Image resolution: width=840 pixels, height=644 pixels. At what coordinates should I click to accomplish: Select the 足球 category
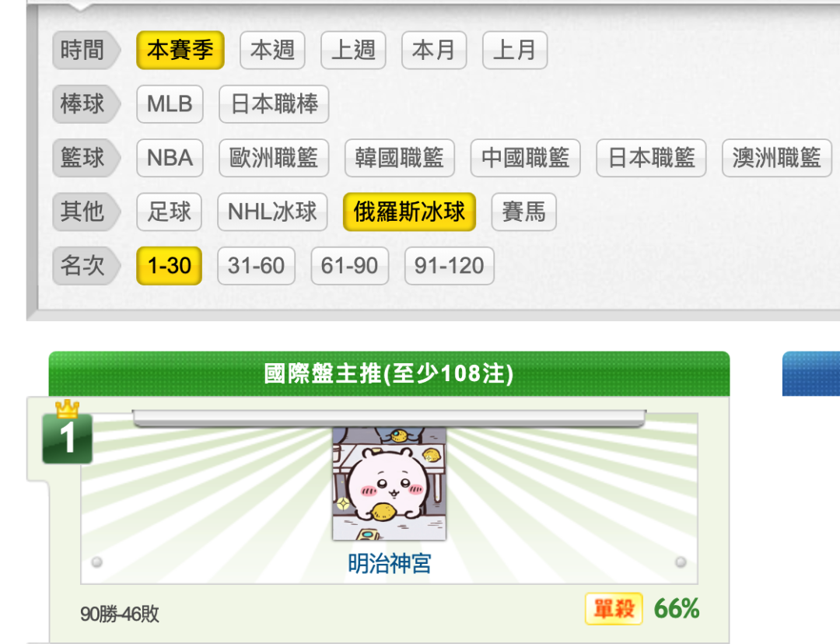point(170,212)
